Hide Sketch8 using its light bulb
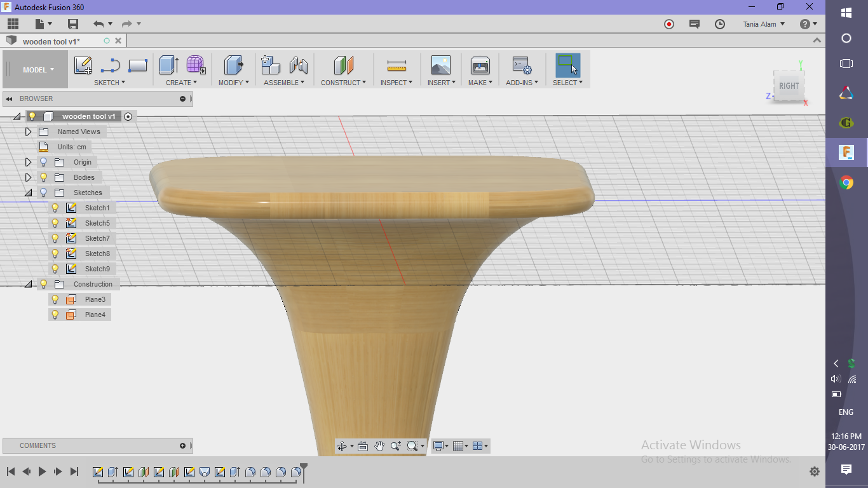 pyautogui.click(x=55, y=254)
